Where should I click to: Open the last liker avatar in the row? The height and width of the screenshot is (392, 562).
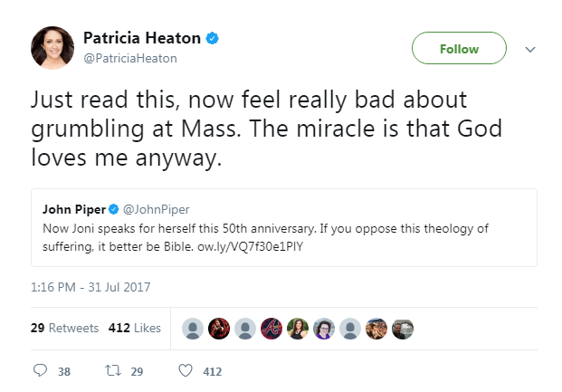pos(403,329)
